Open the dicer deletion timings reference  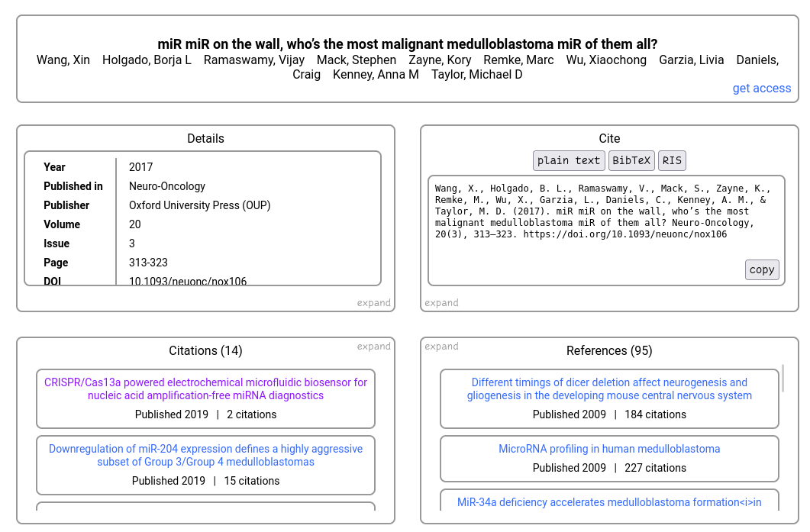(609, 389)
